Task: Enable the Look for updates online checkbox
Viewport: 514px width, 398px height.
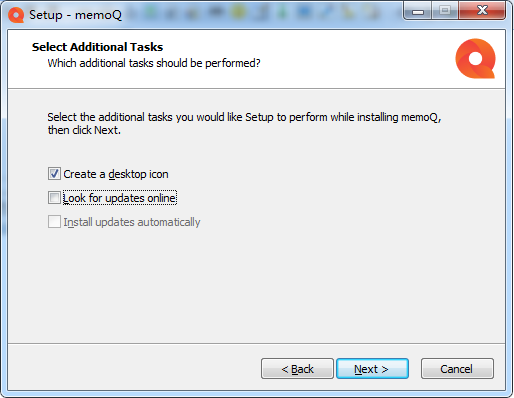Action: point(54,198)
